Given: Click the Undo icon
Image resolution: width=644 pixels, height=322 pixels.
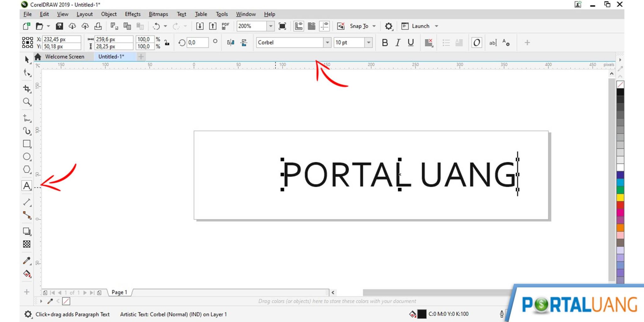Looking at the screenshot, I should (x=156, y=26).
